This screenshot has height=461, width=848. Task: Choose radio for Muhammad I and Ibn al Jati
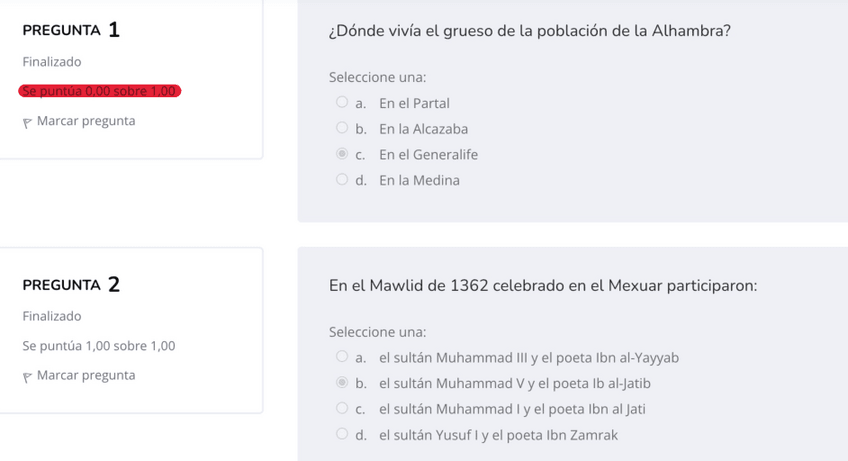pos(342,409)
